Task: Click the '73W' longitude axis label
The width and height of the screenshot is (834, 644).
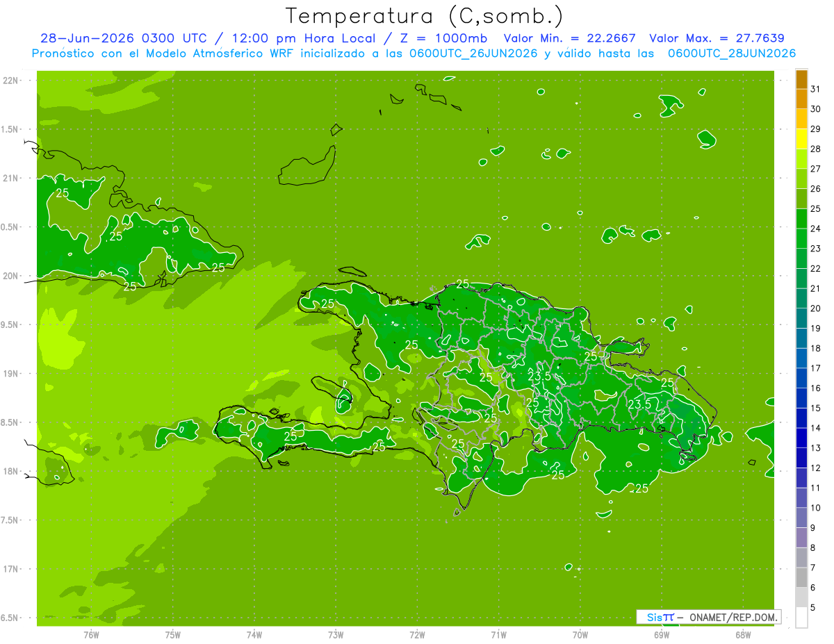Action: tap(336, 634)
